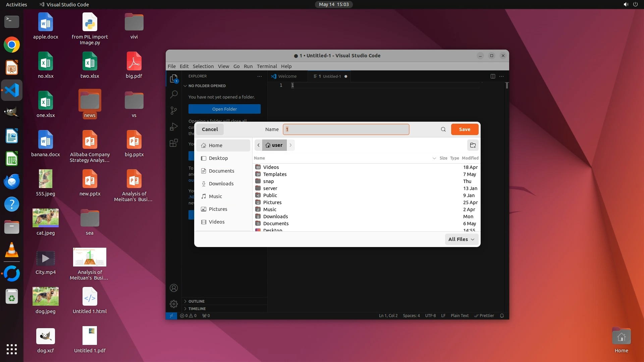
Task: Click Cancel in the save dialog
Action: coord(210,129)
